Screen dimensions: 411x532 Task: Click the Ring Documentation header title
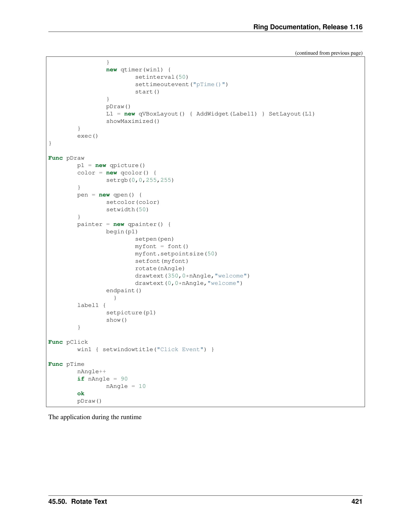(x=307, y=27)
